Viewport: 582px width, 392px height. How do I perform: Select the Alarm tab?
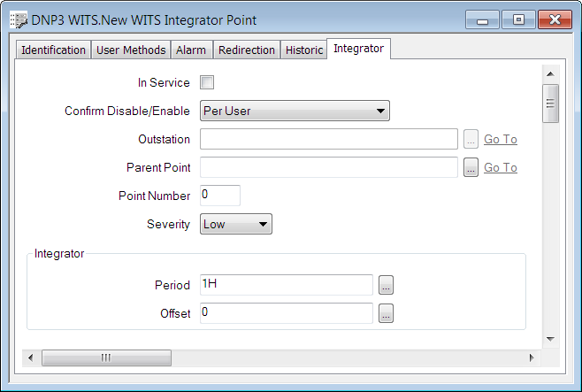coord(191,50)
